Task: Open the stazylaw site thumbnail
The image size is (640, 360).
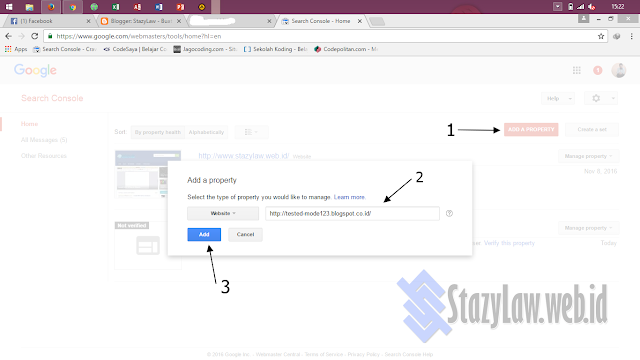Action: click(148, 173)
